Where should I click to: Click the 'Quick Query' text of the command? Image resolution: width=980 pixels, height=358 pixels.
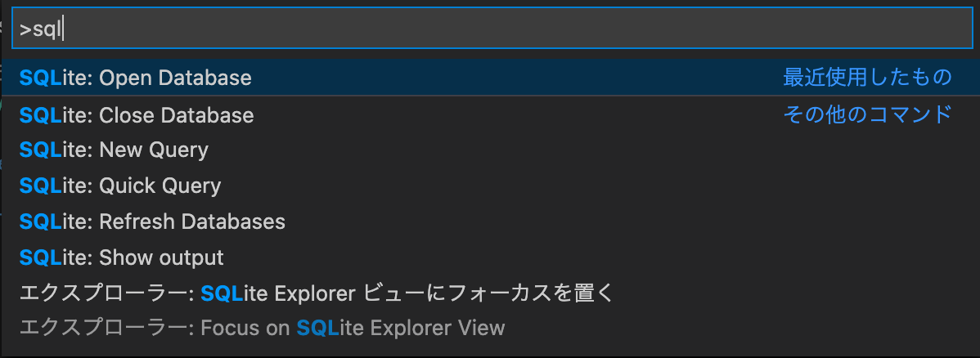pyautogui.click(x=160, y=186)
